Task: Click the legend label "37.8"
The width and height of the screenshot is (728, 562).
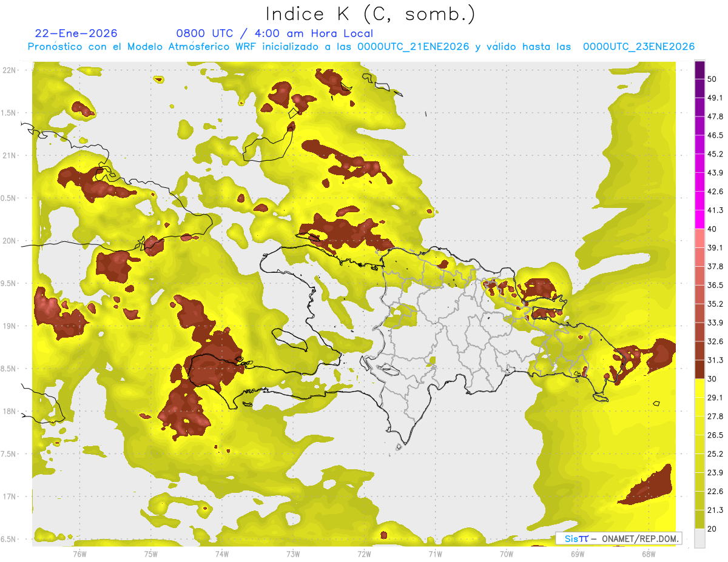Action: (715, 267)
